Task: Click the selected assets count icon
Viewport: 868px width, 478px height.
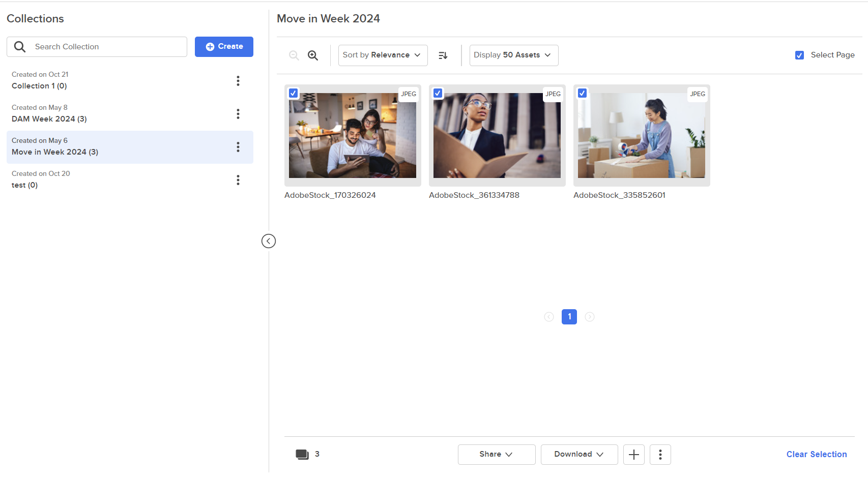Action: click(x=302, y=455)
